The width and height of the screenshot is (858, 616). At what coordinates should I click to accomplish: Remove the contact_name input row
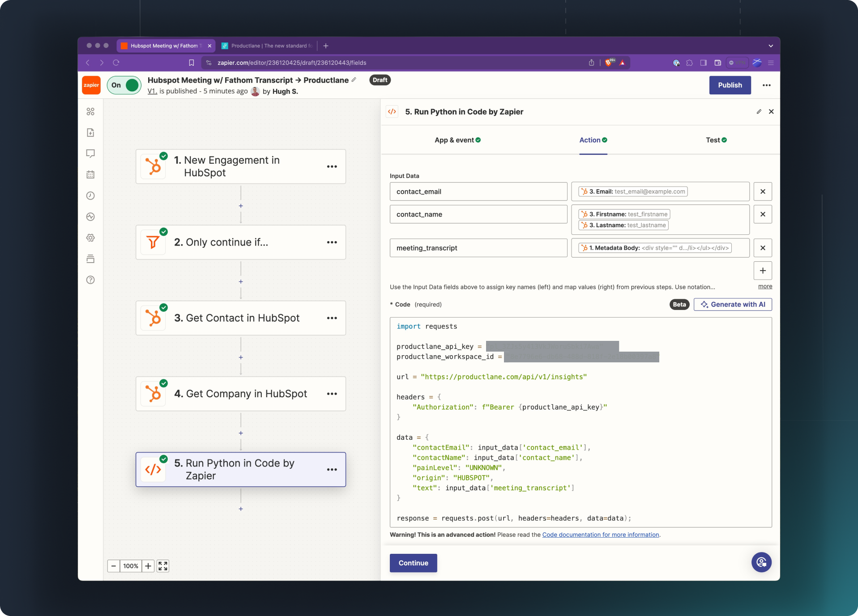point(763,214)
